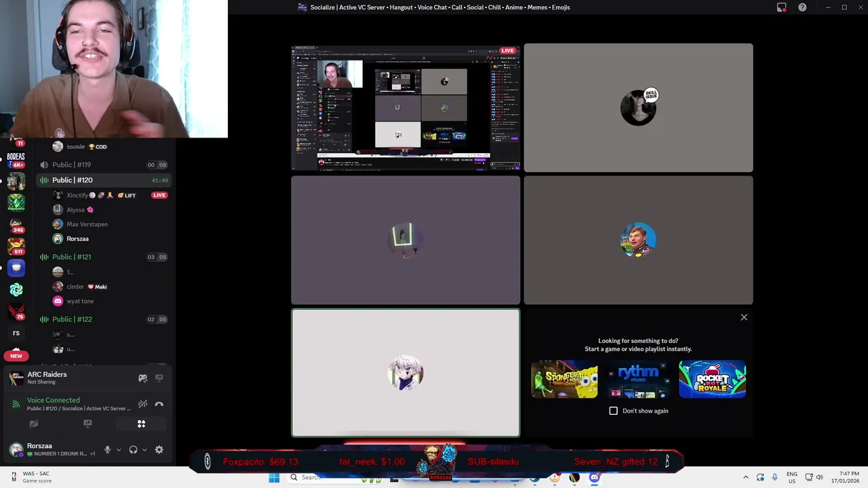Open the Windows Start menu
This screenshot has height=488, width=868.
pos(274,478)
